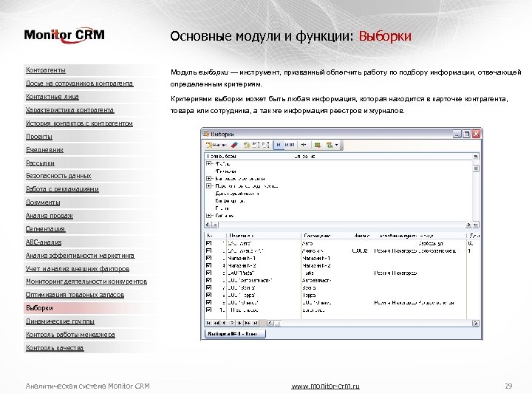This screenshot has height=399, width=532.
Task: Click the № column header in results grid
Action: (x=216, y=236)
